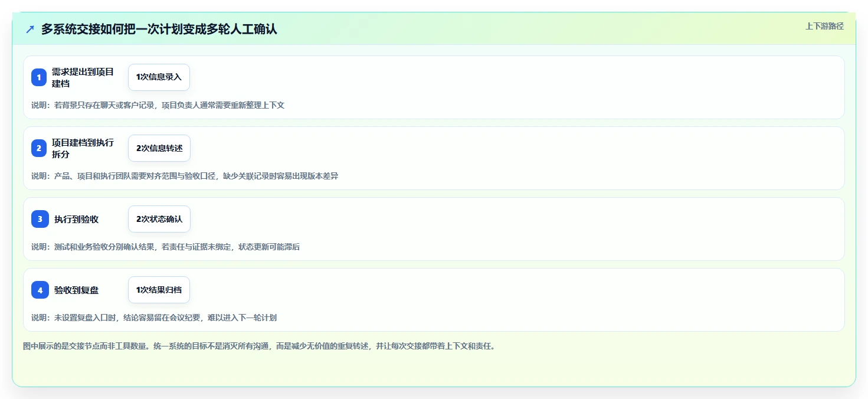Click the description starting 说明：未设置复盘入口时

point(154,318)
